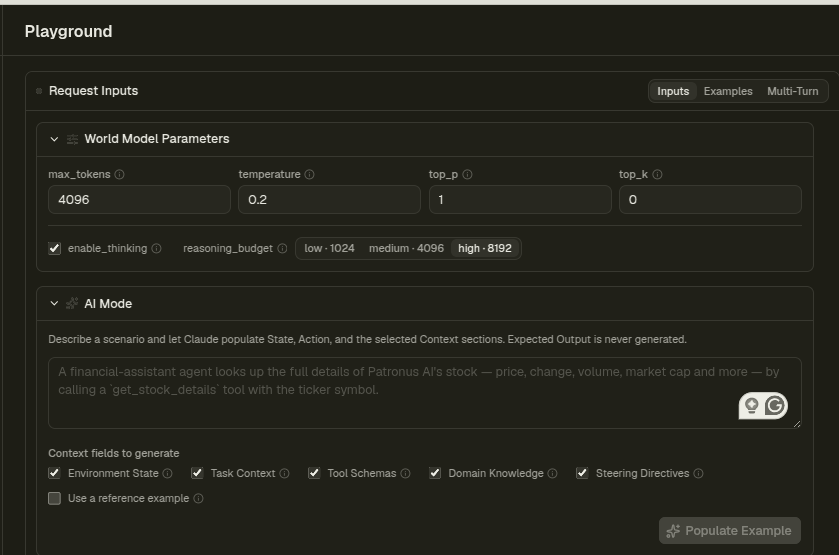The image size is (839, 555).
Task: Click the resize handle of the scenario textarea
Action: (797, 424)
